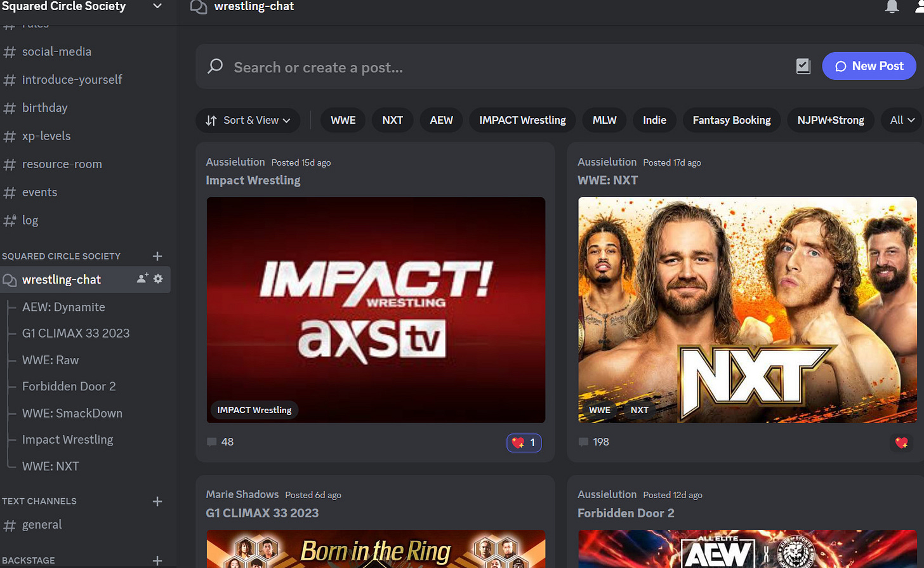
Task: Toggle the post guidelines checkbox icon
Action: (x=803, y=66)
